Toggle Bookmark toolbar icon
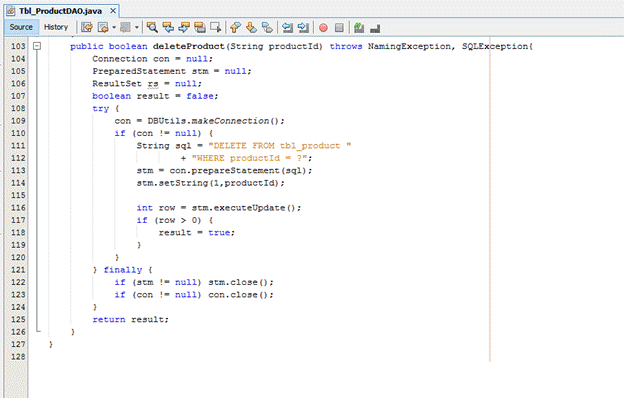The image size is (624, 398). [267, 27]
